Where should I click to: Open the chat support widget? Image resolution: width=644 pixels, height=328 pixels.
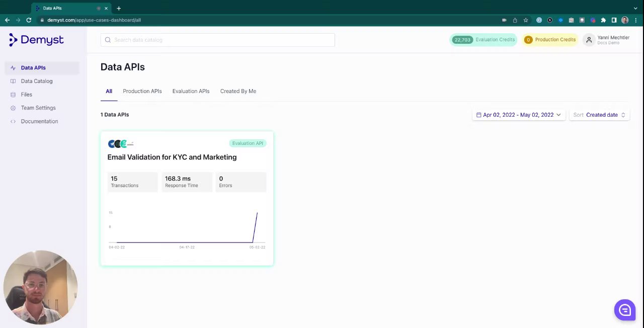pos(625,310)
